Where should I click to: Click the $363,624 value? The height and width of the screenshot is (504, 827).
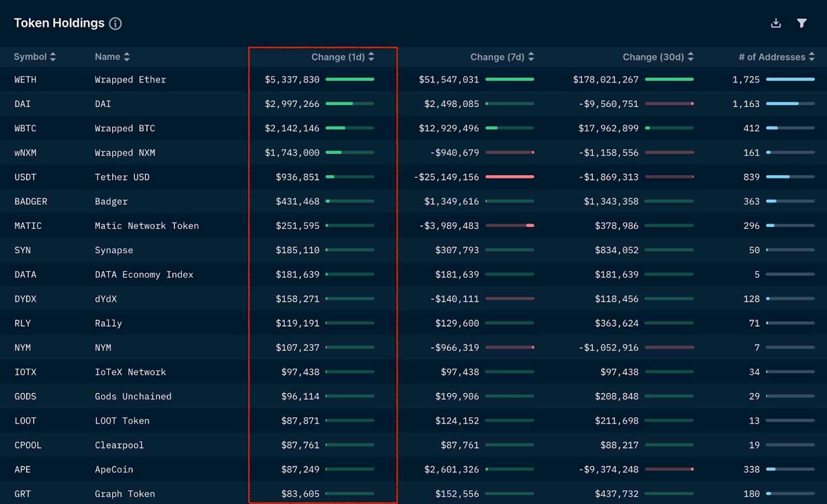pos(617,323)
